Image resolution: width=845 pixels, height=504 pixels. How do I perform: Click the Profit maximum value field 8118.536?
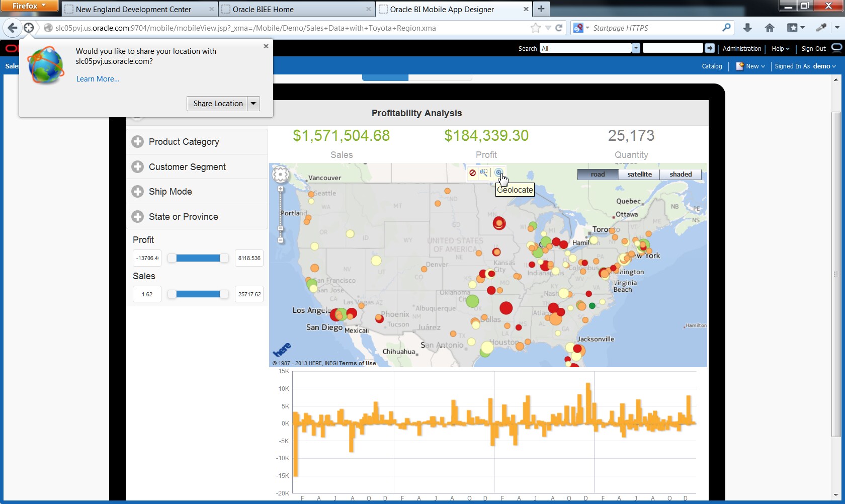(x=249, y=258)
